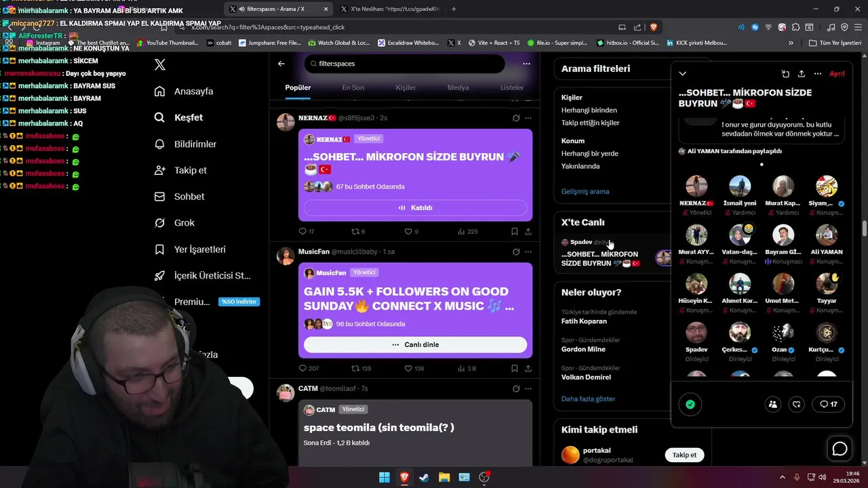Collapse the space panel with chevron
The height and width of the screenshot is (488, 868).
coord(683,73)
